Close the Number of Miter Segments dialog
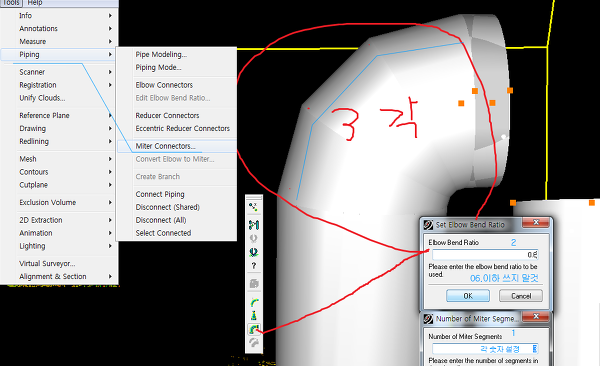 536,316
